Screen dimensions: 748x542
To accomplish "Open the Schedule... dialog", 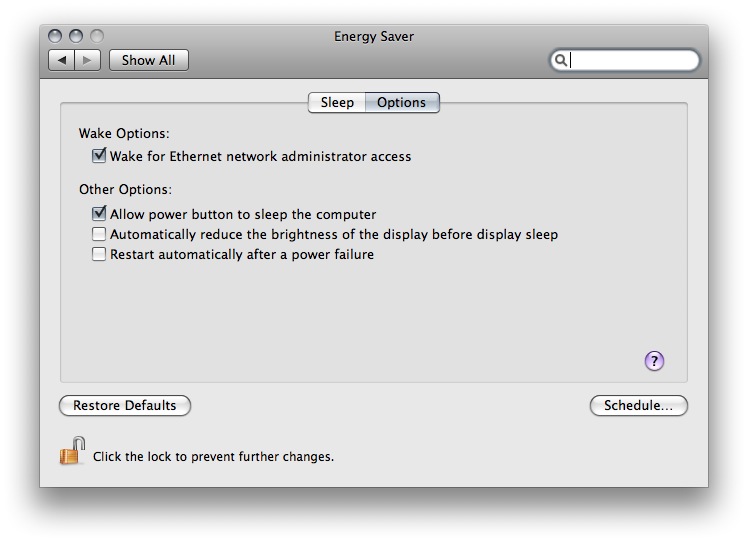I will 639,405.
